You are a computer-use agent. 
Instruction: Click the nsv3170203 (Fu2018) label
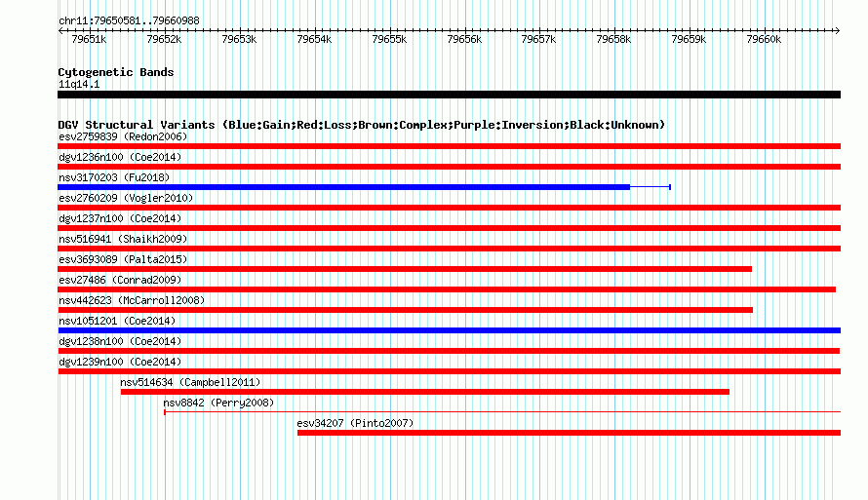tap(114, 177)
